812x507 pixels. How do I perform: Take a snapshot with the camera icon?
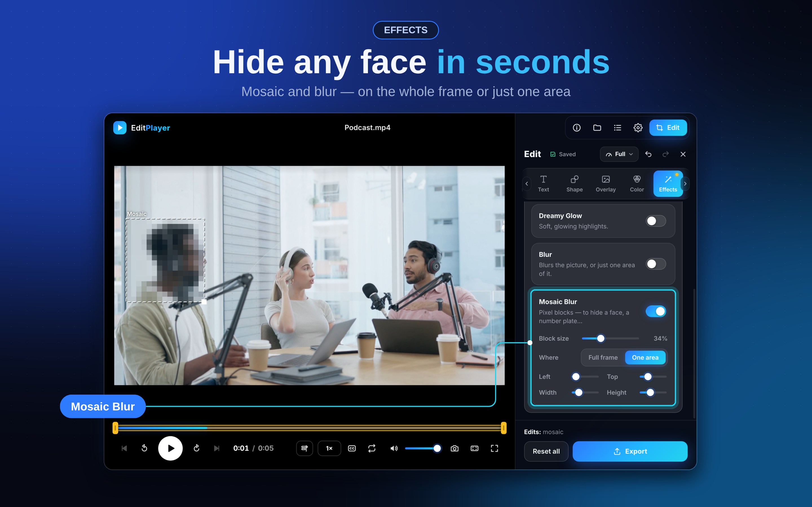coord(454,448)
